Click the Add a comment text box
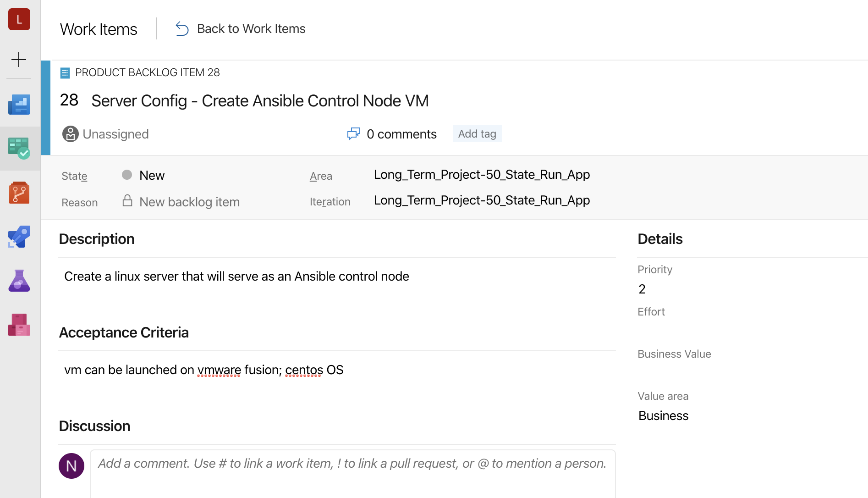Screen dimensions: 868x498 tap(352, 472)
